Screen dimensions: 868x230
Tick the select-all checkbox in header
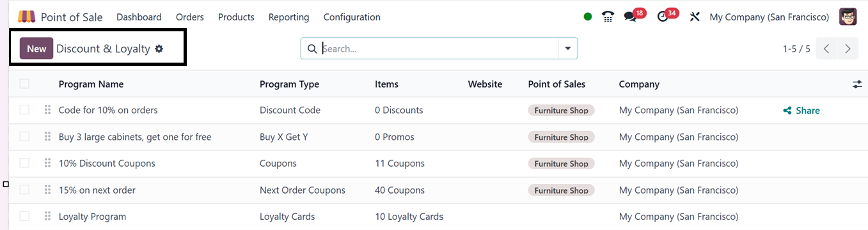tap(24, 84)
